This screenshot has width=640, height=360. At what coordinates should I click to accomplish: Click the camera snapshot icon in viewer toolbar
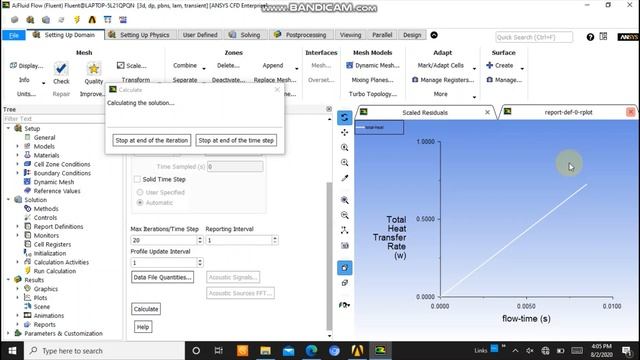click(344, 245)
